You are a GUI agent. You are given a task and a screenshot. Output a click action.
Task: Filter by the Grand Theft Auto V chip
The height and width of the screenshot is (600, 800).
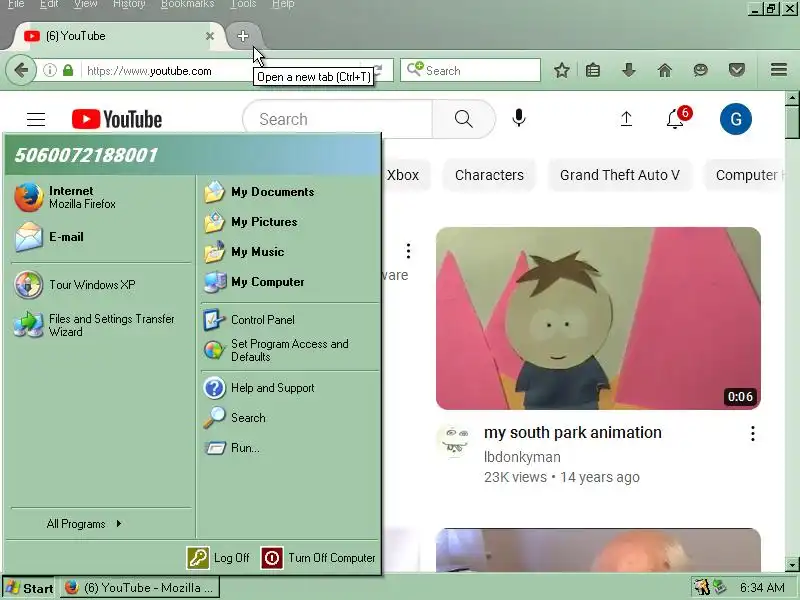pos(620,176)
